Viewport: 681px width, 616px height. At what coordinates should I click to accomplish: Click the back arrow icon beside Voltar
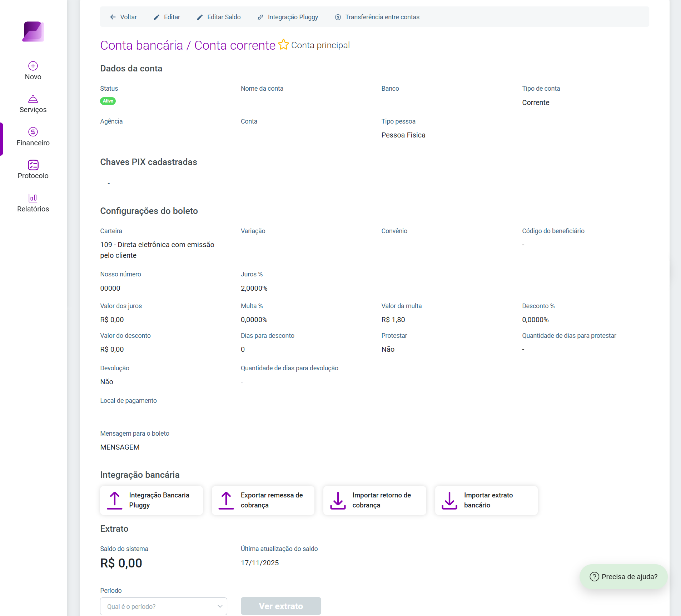[x=113, y=17]
